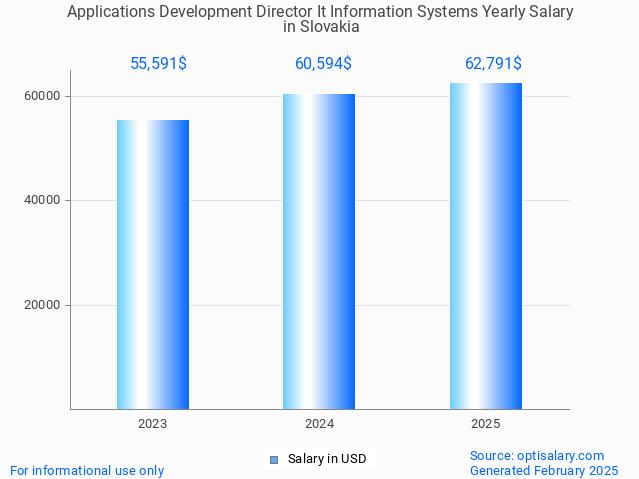Select the 2025 salary bar

pyautogui.click(x=485, y=246)
